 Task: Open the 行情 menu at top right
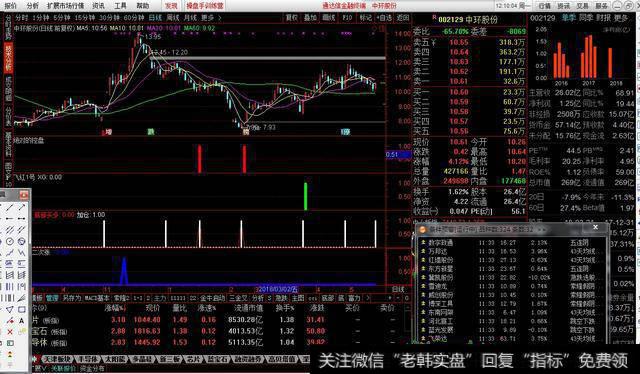tap(545, 6)
